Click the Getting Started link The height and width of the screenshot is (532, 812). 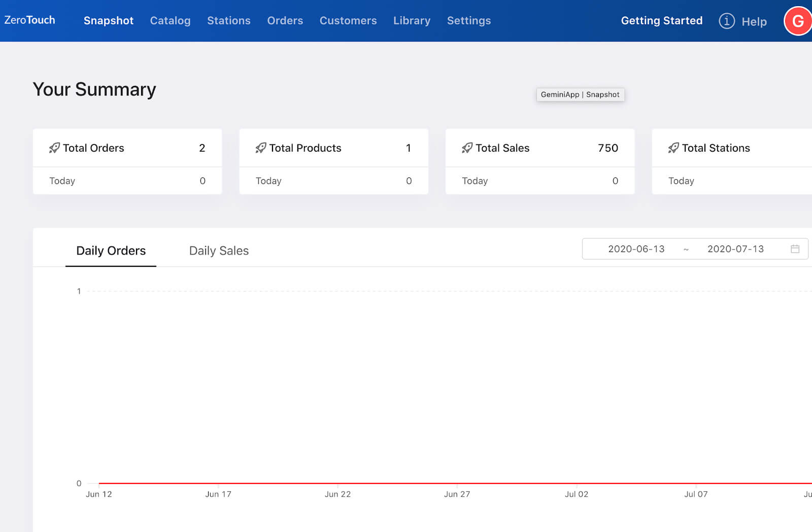click(x=662, y=20)
